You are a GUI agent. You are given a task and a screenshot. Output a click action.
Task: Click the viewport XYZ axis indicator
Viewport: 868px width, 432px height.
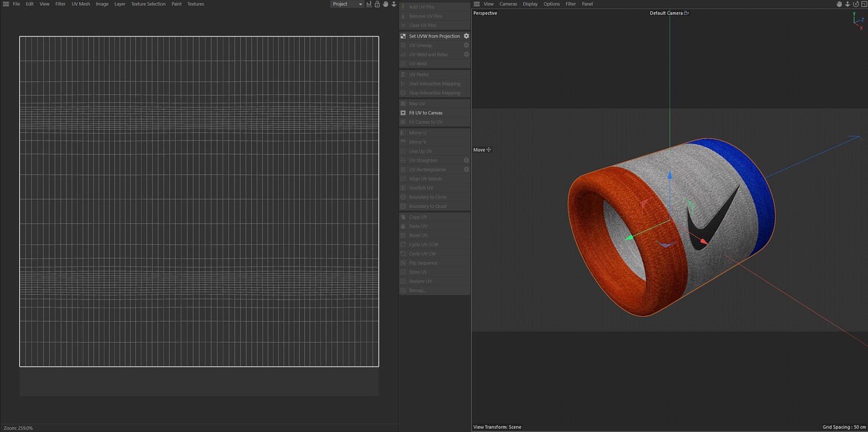click(858, 20)
